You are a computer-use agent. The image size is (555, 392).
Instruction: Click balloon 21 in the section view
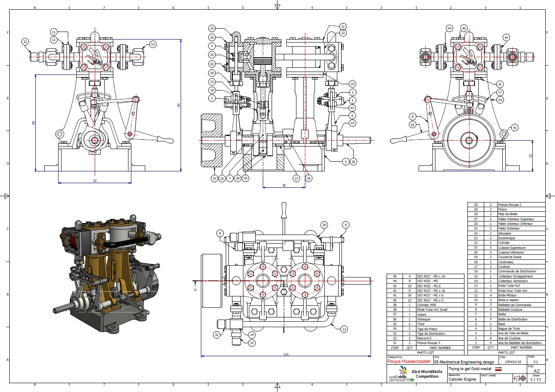(x=343, y=27)
